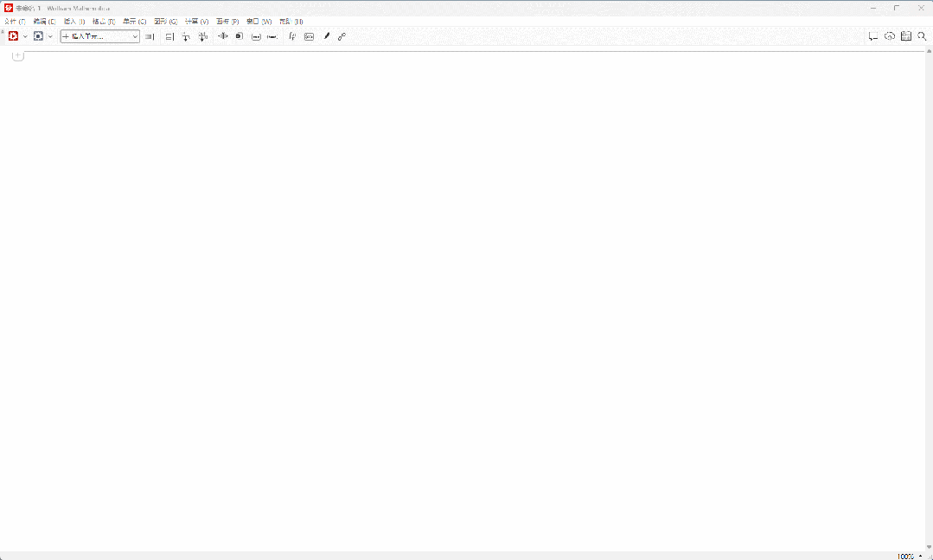
Task: Open the 窗口 (W) menu
Action: click(x=259, y=22)
